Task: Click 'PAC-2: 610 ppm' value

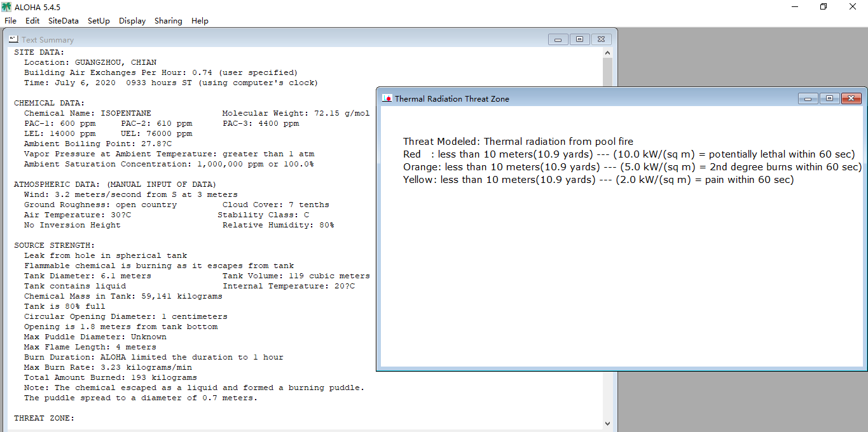Action: click(x=156, y=123)
